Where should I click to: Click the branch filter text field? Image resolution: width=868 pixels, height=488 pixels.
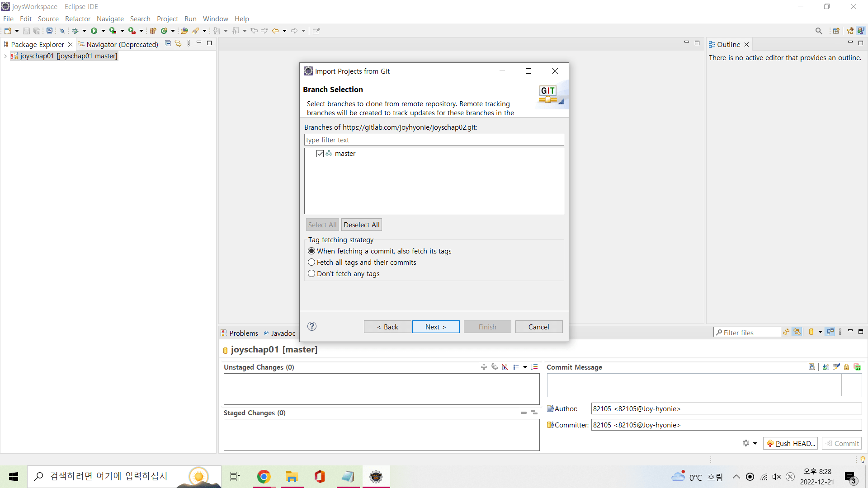tap(434, 140)
